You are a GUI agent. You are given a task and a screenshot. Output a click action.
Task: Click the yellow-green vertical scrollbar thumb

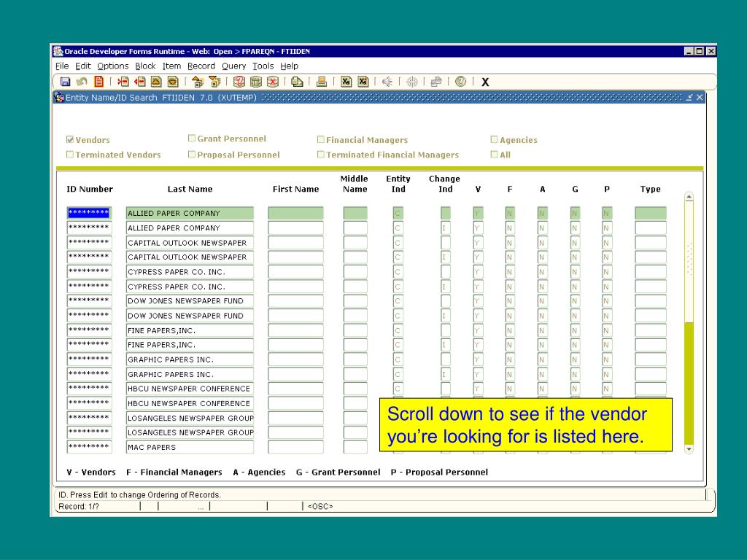tap(689, 383)
